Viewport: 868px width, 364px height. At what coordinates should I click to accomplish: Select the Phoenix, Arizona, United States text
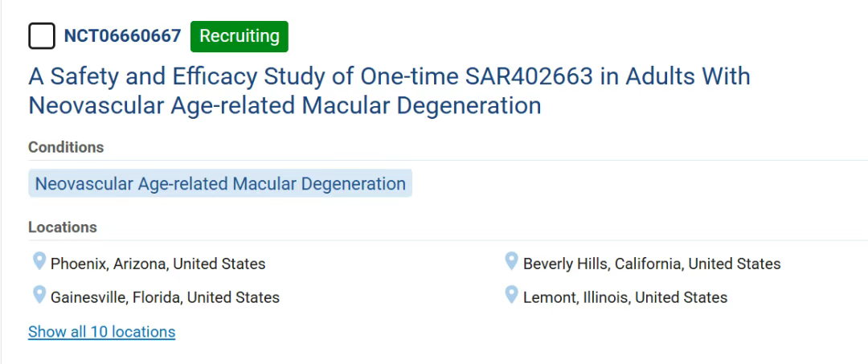[158, 264]
